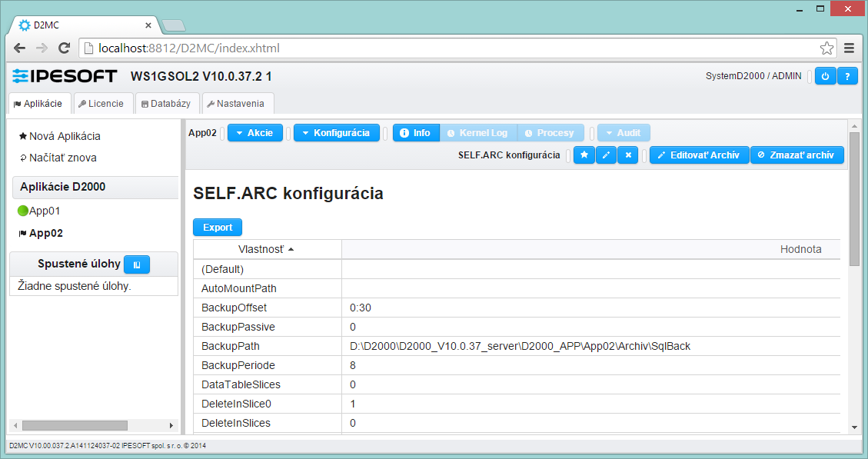Click the pencil edit icon button
The width and height of the screenshot is (868, 459).
click(606, 155)
